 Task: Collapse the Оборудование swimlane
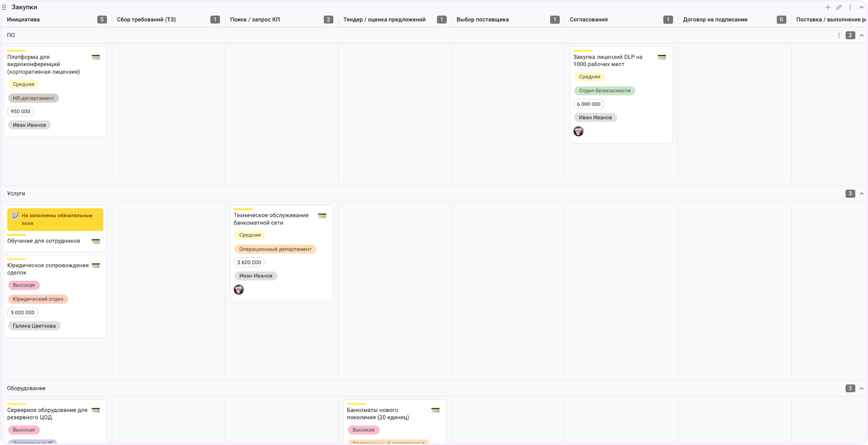pos(861,389)
